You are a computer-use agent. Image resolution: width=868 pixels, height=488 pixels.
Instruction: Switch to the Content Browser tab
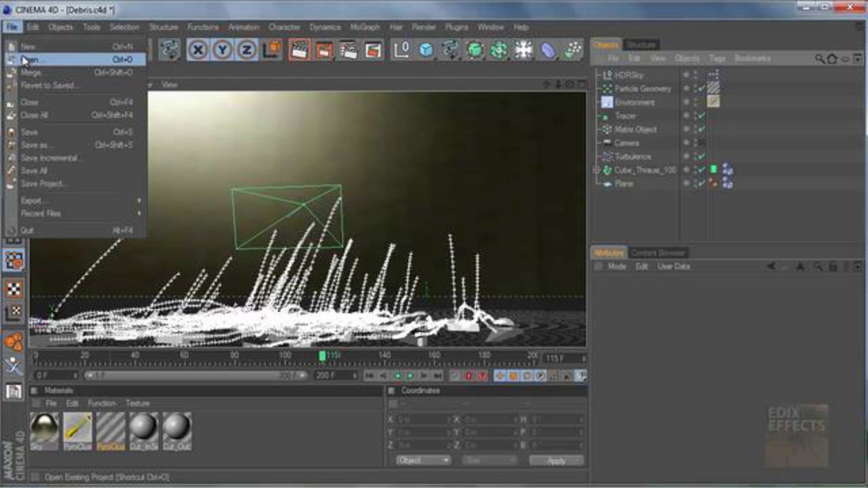click(658, 253)
